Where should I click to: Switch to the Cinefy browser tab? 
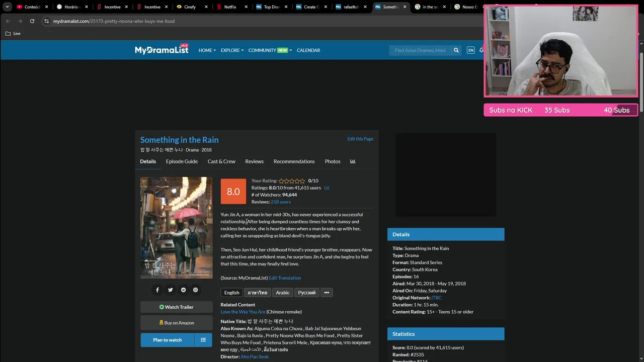[192, 7]
